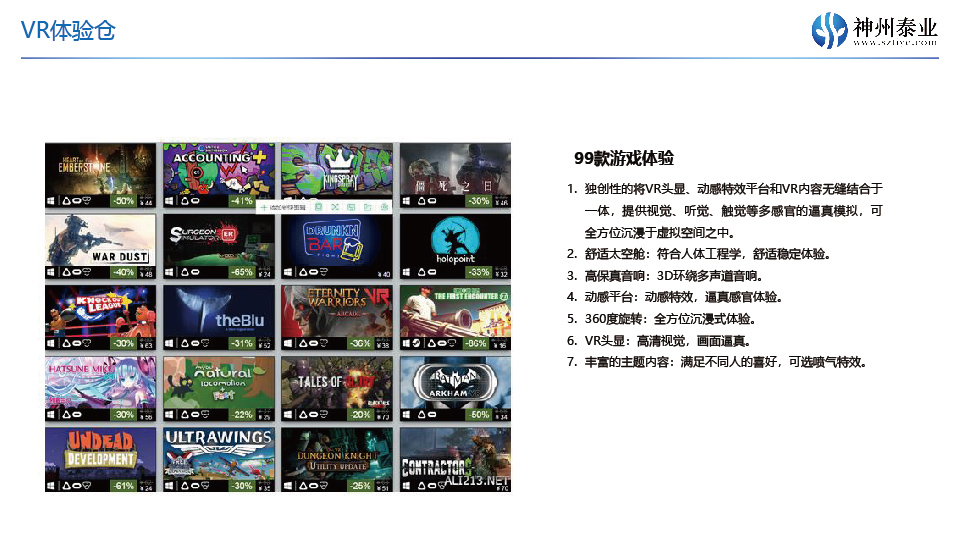
Task: Click the -65% badge on Surgeon Simulator
Action: click(242, 272)
